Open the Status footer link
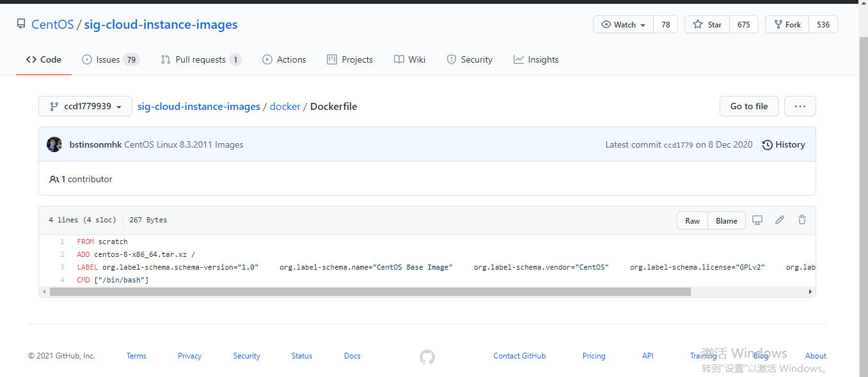This screenshot has width=868, height=377. (x=302, y=356)
